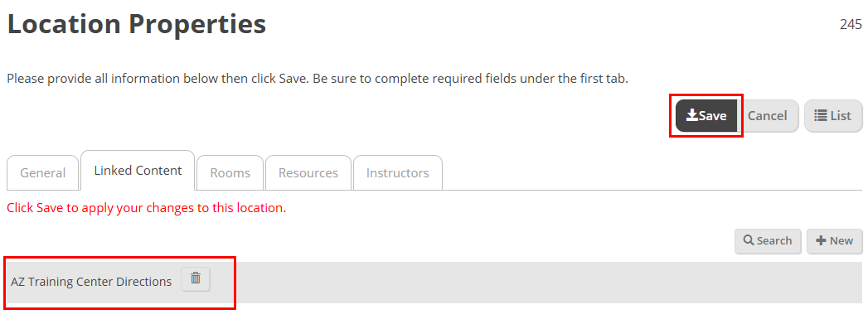The width and height of the screenshot is (868, 329).
Task: Click the magnifying glass icon on Search
Action: (749, 240)
